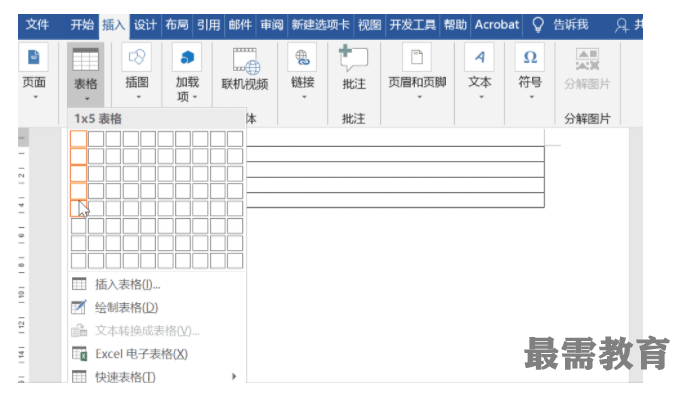Choose 快速表格(T) menu entry
This screenshot has height=393, width=676.
click(157, 376)
